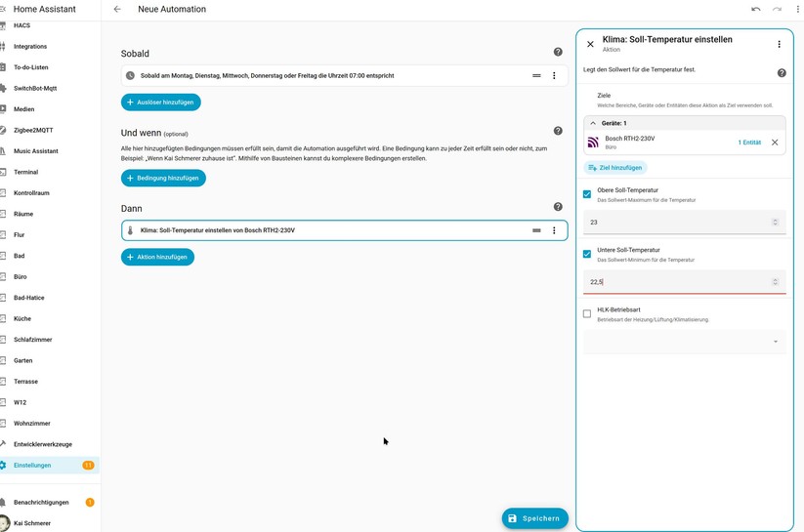Image resolution: width=804 pixels, height=532 pixels.
Task: Click Untere Soll-Temperatur field showing 22,5
Action: [685, 282]
